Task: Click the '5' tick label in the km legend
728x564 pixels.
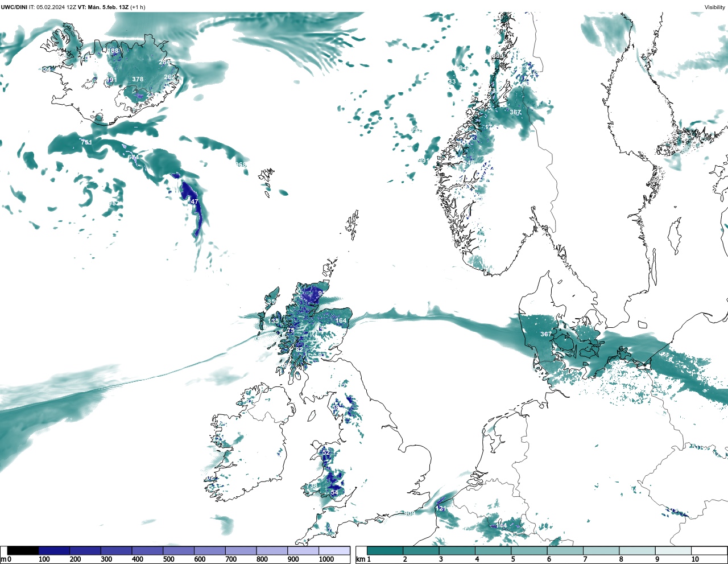Action: [513, 560]
